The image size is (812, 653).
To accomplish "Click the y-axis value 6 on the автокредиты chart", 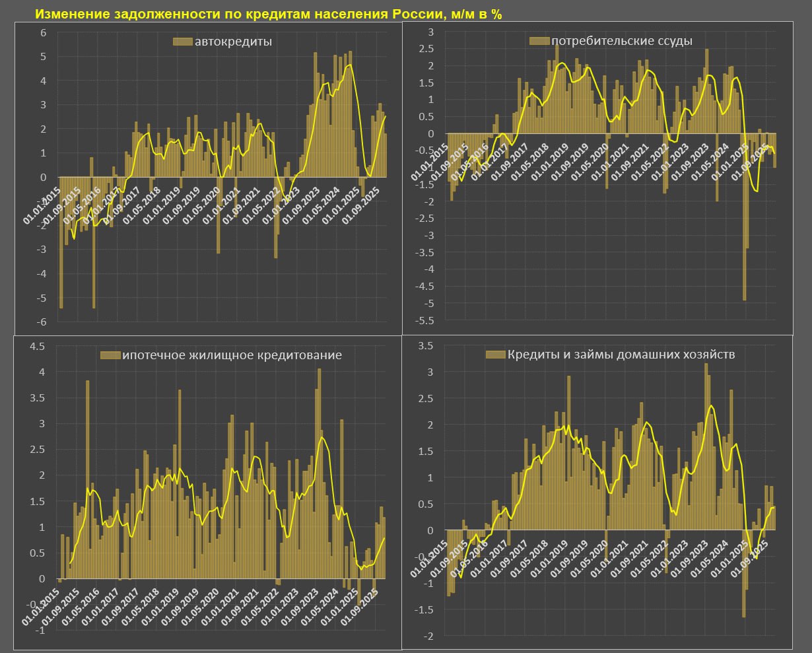I will [44, 32].
